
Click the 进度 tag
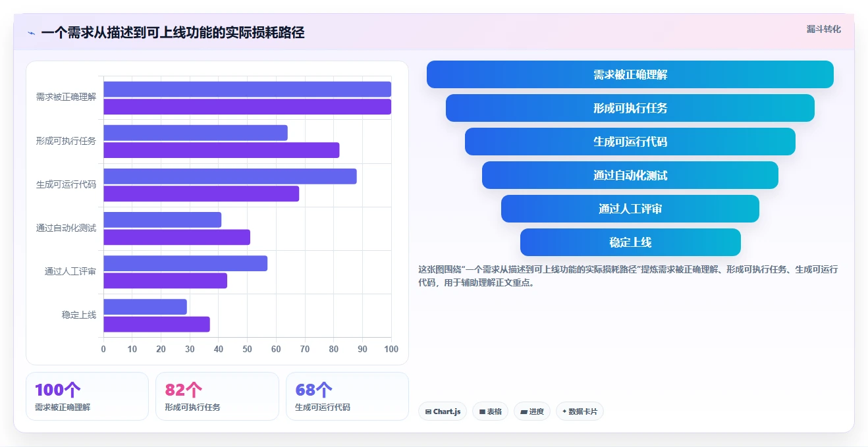coord(532,411)
